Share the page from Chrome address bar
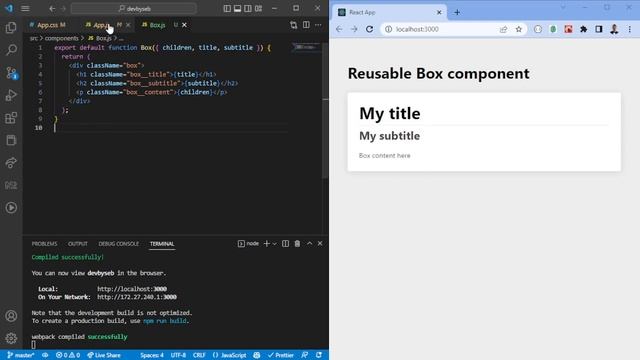640x360 pixels. pos(503,29)
